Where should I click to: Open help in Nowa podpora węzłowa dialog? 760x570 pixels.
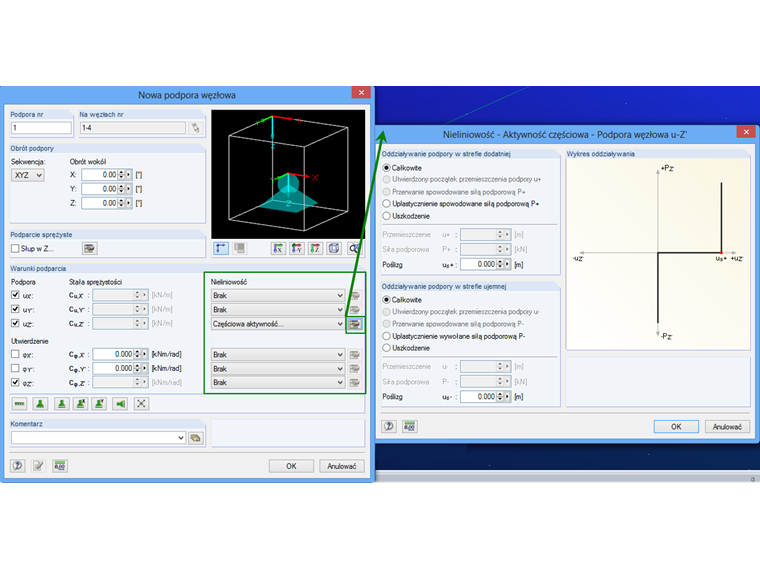(18, 466)
